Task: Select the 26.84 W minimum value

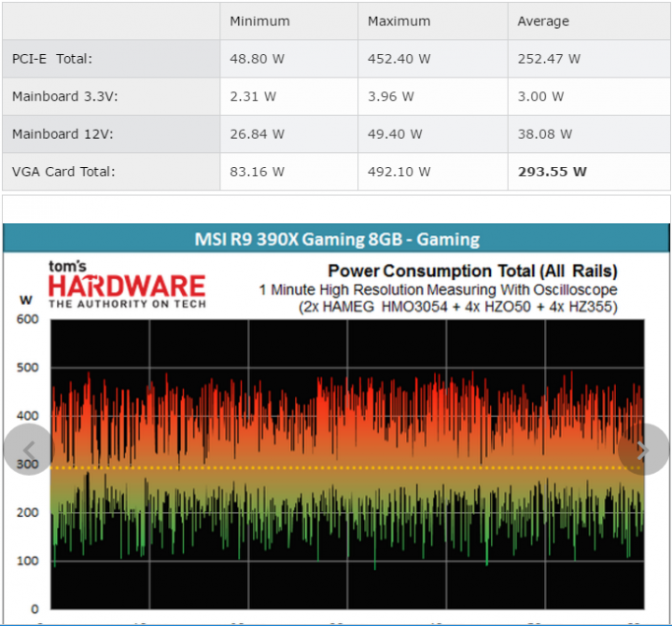Action: 258,134
